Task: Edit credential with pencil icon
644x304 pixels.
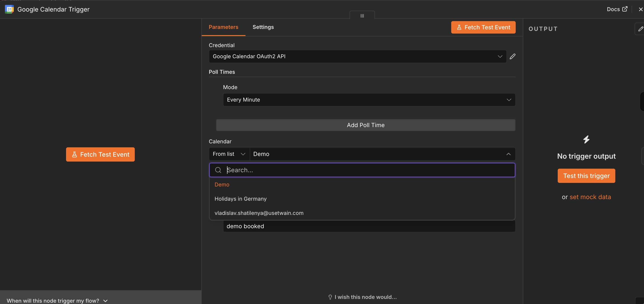Action: pyautogui.click(x=513, y=56)
